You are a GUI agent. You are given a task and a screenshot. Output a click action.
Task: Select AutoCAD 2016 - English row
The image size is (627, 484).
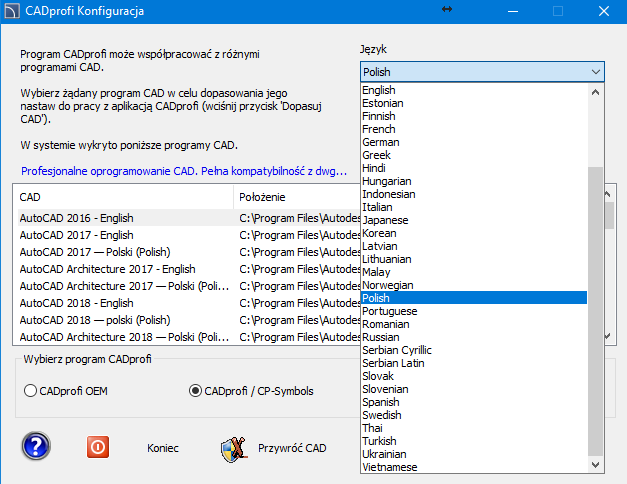77,218
